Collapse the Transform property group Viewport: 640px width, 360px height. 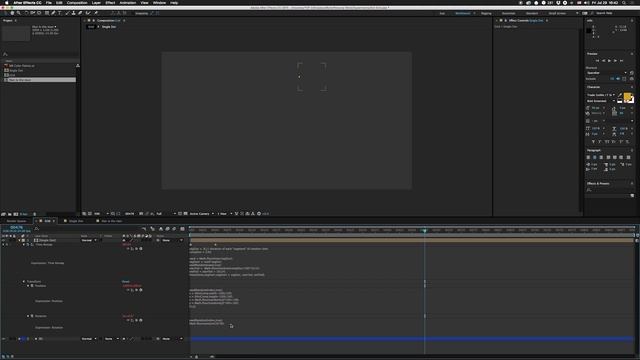pyautogui.click(x=24, y=281)
